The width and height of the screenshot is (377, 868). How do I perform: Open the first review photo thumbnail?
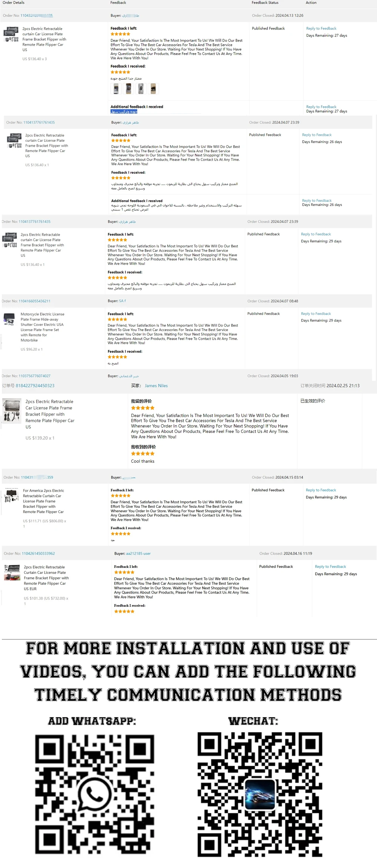coord(116,89)
